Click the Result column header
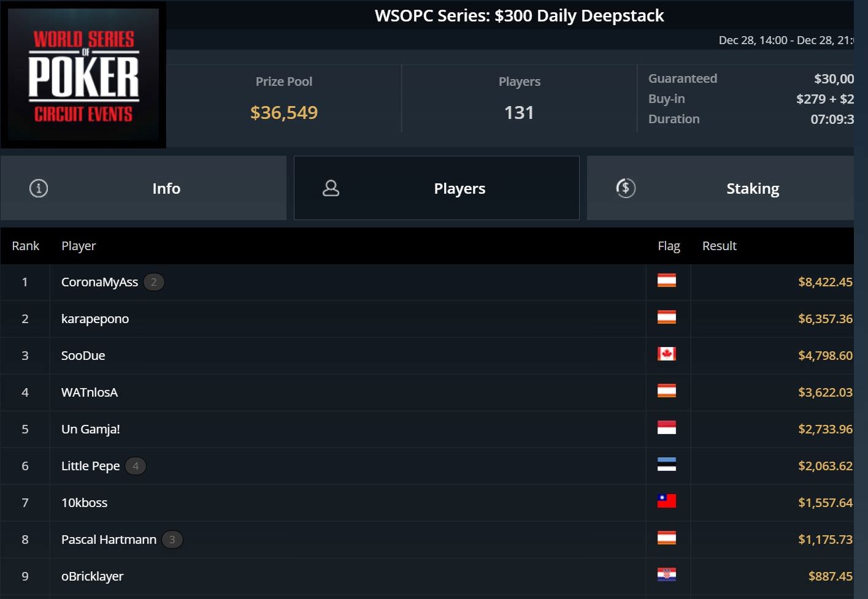The height and width of the screenshot is (599, 868). coord(720,246)
